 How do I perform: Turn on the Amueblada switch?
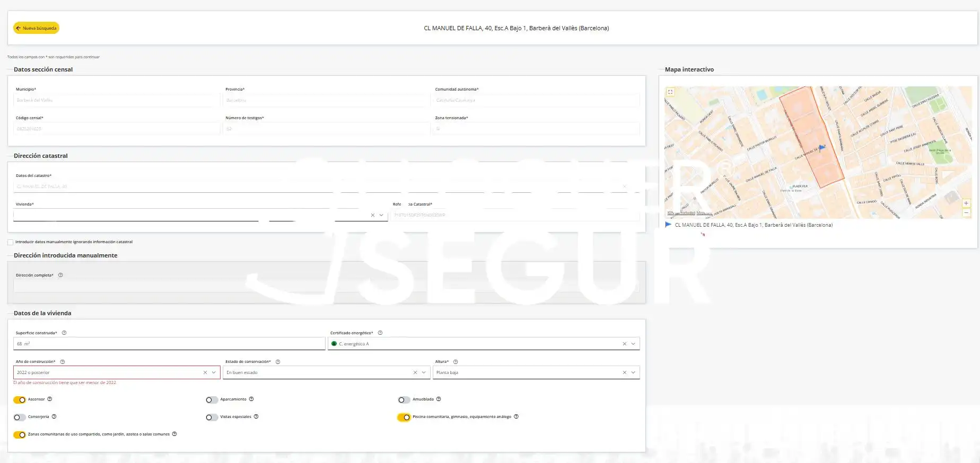(x=404, y=400)
